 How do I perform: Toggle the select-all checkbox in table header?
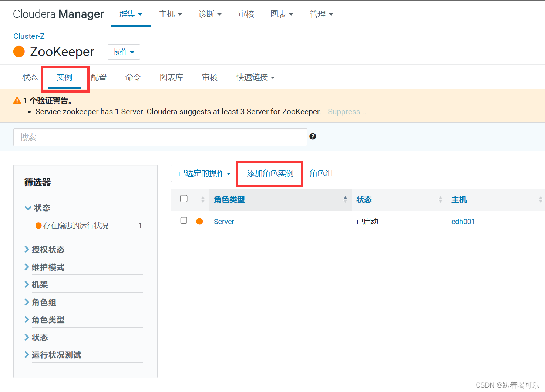click(x=184, y=199)
